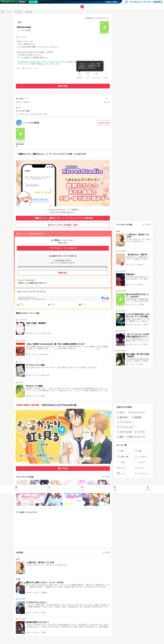Select the 青春・学園 genre button
This screenshot has height=644, width=164.
tap(124, 457)
